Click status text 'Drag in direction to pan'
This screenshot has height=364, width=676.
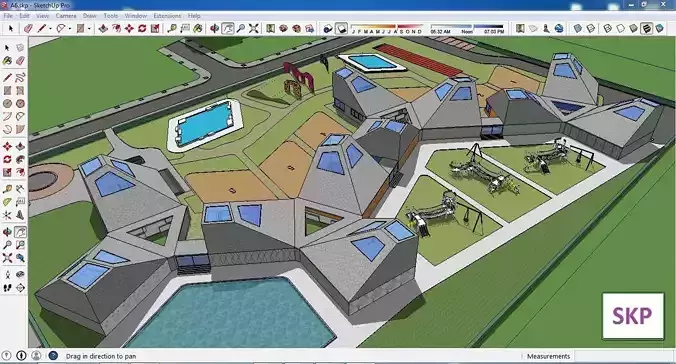pyautogui.click(x=101, y=356)
